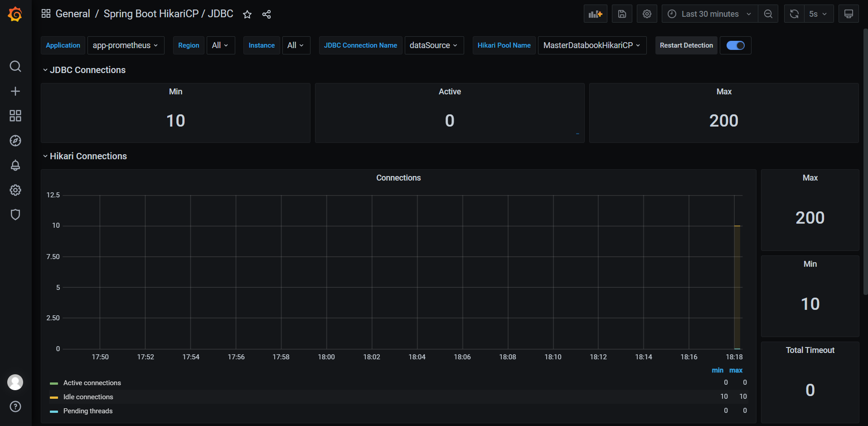Click the Spring Boot HikariCP / JDBC title

168,14
